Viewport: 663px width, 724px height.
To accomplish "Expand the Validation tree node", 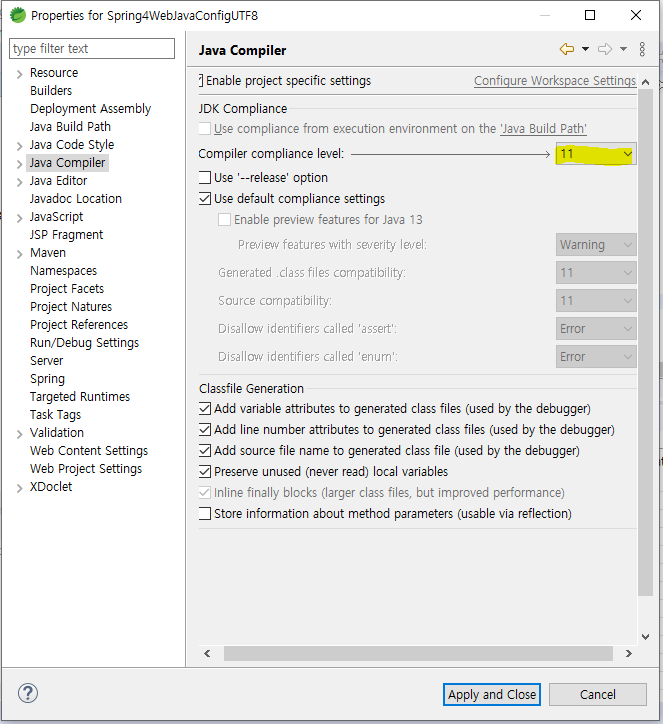I will coord(19,434).
